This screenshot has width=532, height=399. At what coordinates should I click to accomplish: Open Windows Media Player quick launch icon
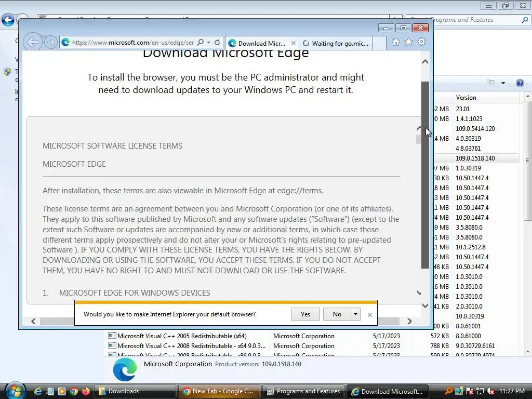pyautogui.click(x=62, y=391)
